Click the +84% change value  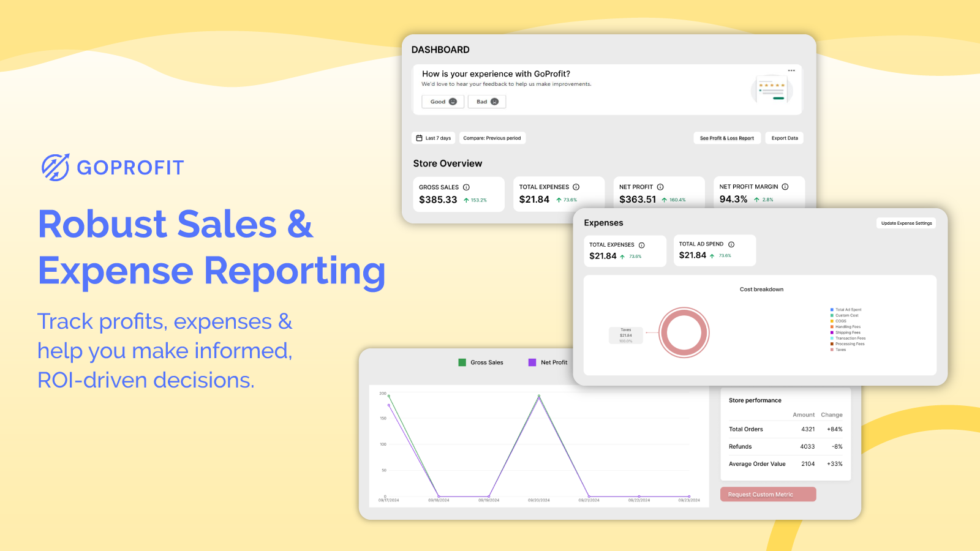tap(835, 429)
